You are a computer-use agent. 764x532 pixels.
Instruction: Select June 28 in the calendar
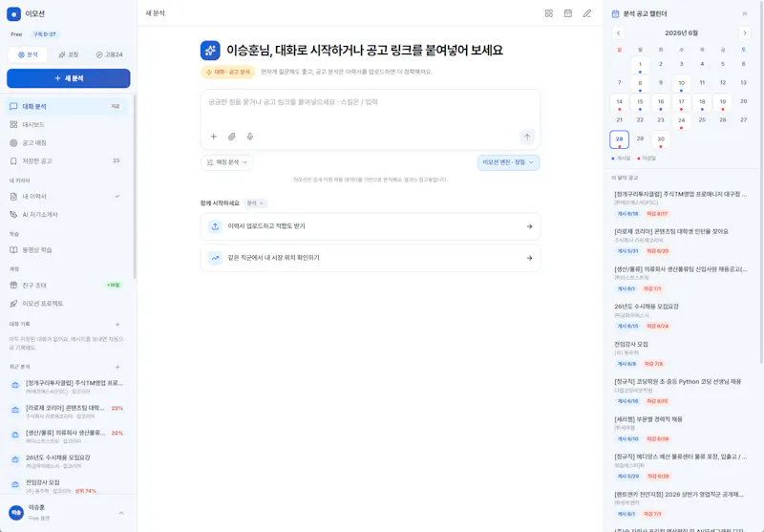(x=619, y=139)
